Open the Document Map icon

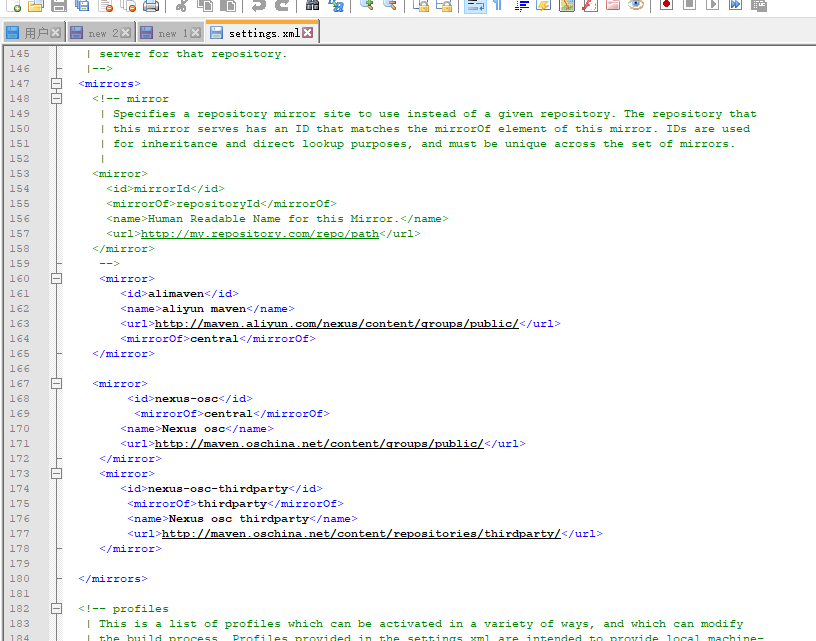click(x=567, y=5)
